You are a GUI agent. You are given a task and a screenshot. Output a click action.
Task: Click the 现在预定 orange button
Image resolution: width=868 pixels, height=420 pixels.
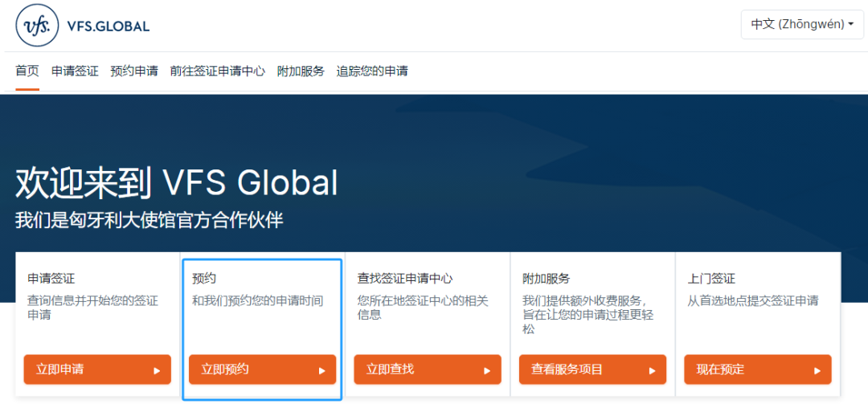tap(757, 369)
